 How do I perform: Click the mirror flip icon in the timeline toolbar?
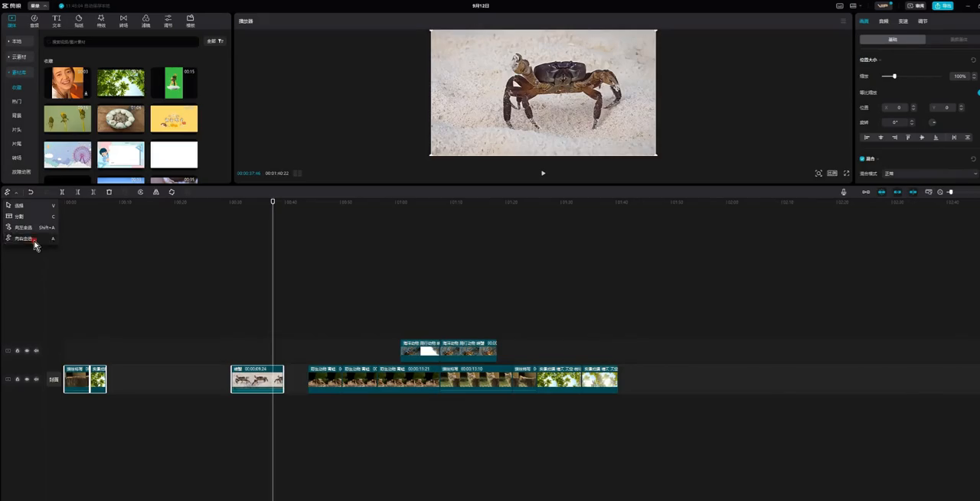(156, 192)
